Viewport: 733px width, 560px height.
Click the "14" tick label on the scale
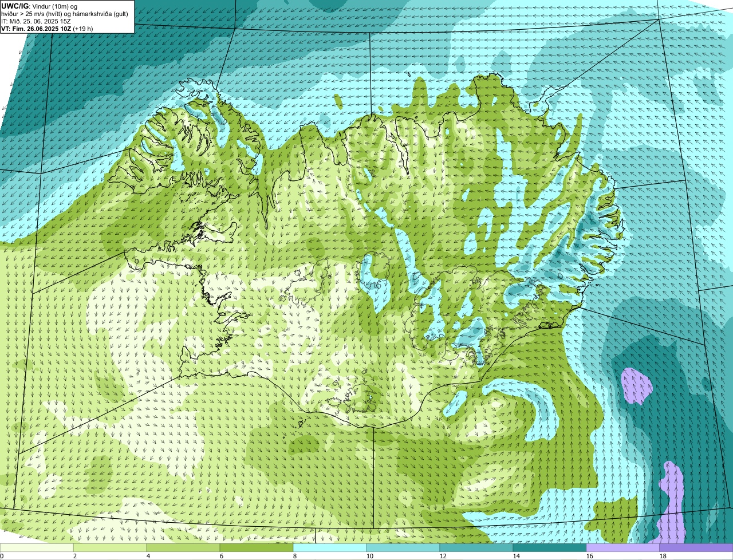[517, 556]
